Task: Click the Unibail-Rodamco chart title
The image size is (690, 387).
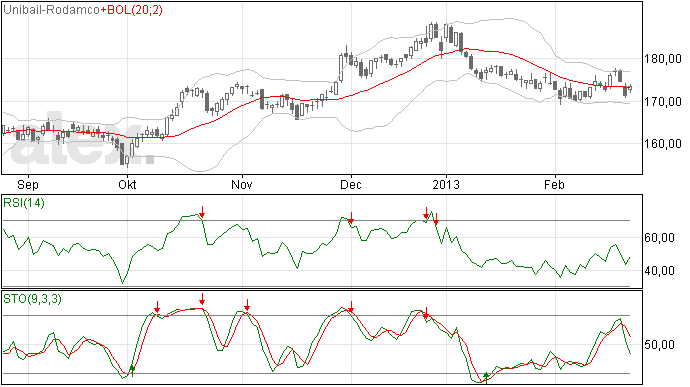Action: (x=51, y=10)
